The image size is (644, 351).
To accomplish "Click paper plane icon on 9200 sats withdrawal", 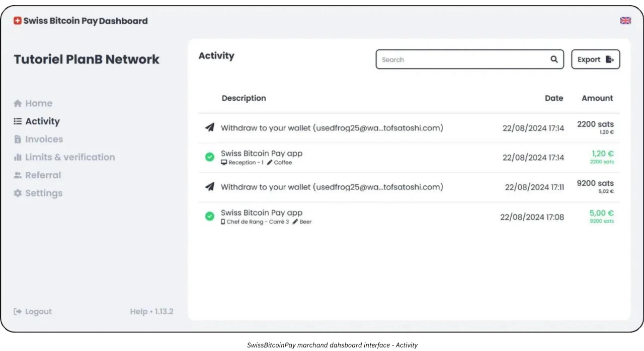I will [210, 187].
